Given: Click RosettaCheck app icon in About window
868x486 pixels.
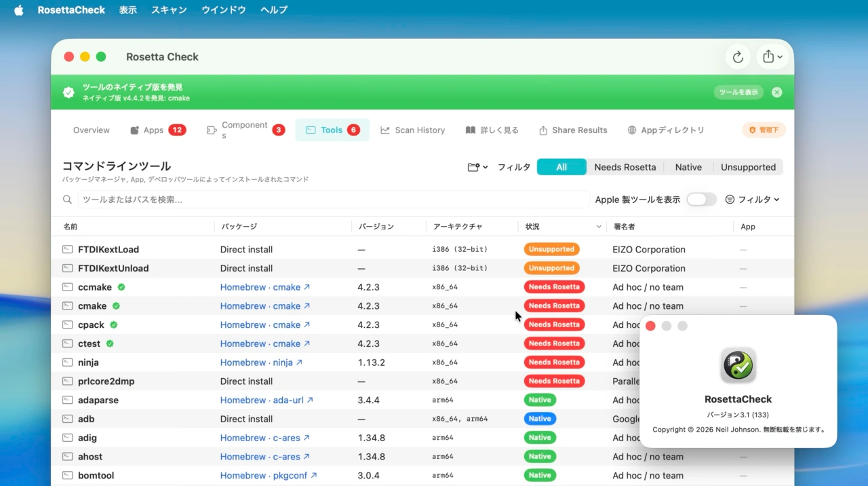Looking at the screenshot, I should click(x=738, y=365).
